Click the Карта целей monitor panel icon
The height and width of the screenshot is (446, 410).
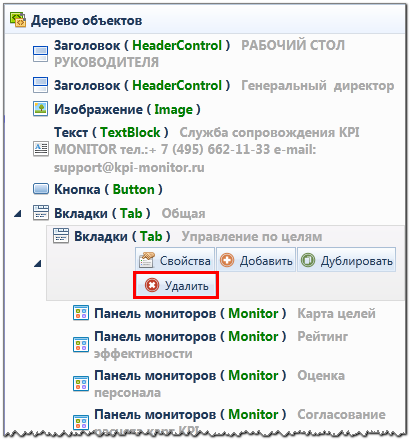(81, 313)
